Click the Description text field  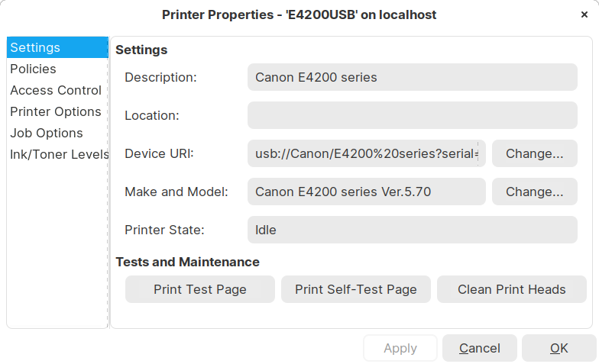[412, 77]
